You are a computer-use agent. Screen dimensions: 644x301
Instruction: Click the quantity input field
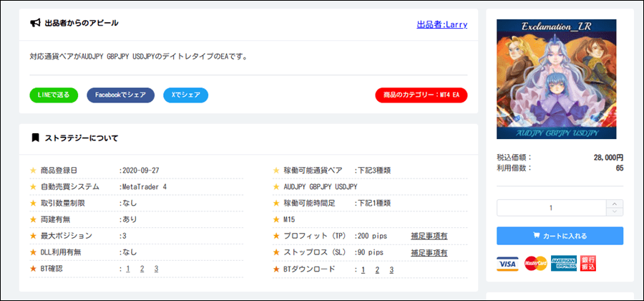[551, 208]
